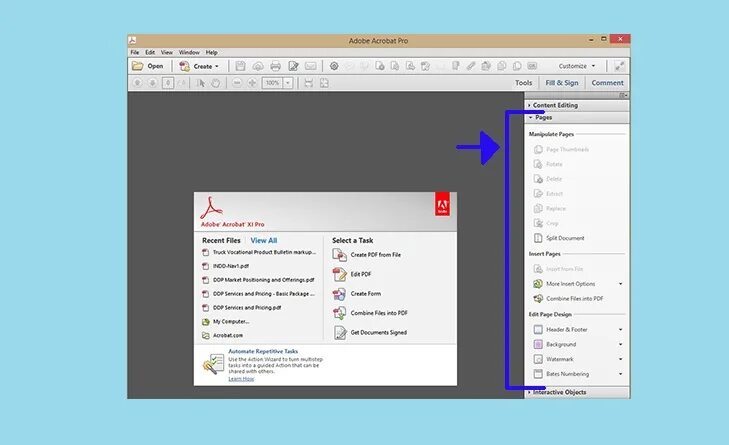Collapse the Pages panel section
729x445 pixels.
coord(577,118)
